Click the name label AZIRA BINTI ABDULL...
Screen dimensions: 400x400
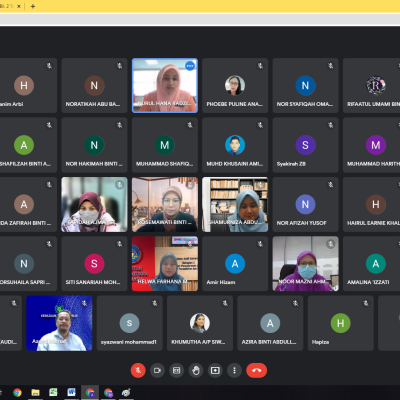269,342
